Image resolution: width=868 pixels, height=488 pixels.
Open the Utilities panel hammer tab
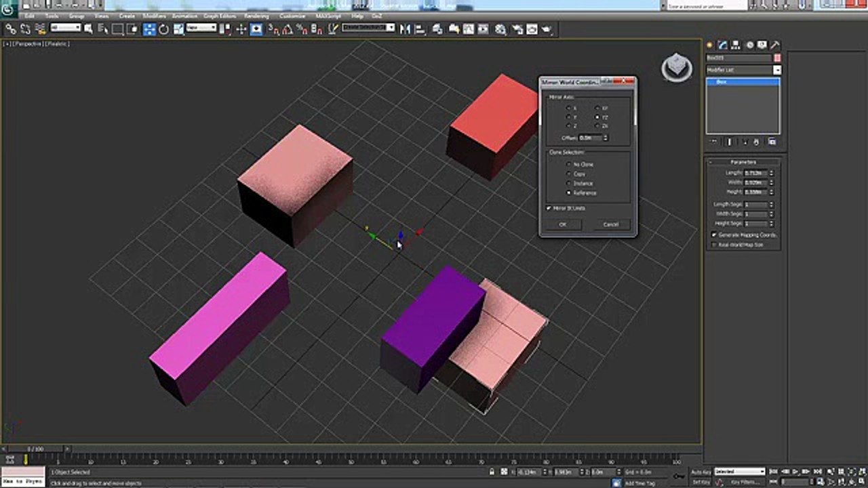tap(775, 45)
